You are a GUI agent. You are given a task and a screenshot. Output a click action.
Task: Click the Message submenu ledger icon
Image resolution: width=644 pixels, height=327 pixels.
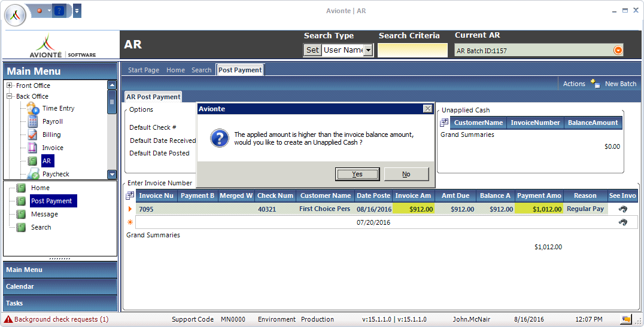[x=21, y=214]
